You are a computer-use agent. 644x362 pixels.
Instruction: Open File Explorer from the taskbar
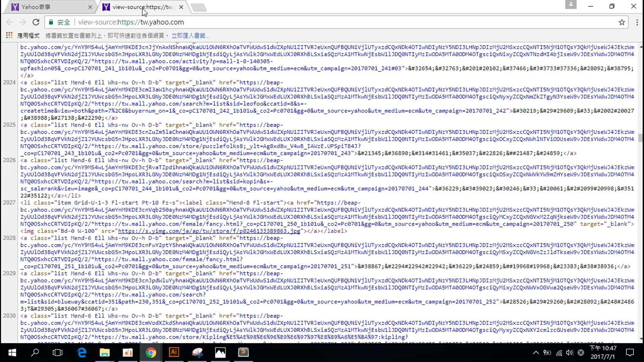pos(105,352)
